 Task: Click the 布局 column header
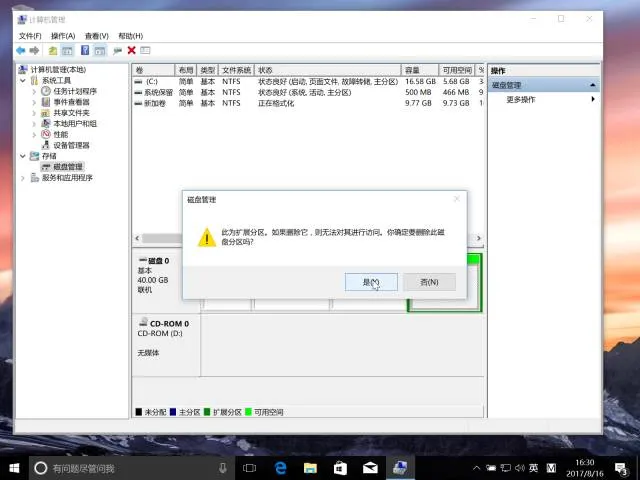tap(186, 70)
